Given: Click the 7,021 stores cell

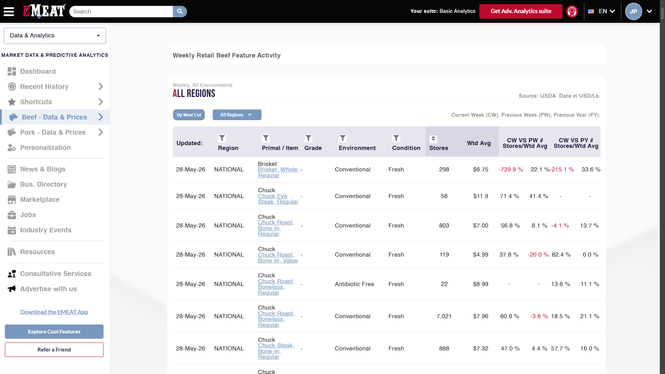Looking at the screenshot, I should pos(444,316).
